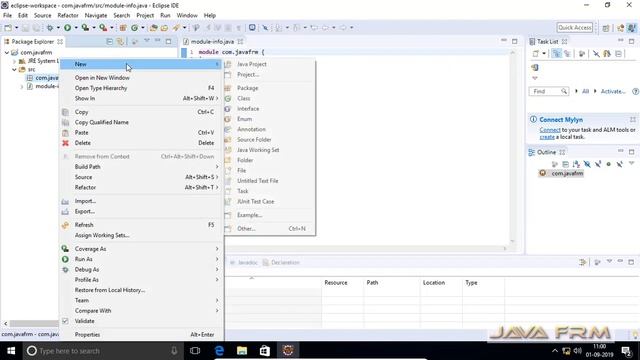This screenshot has width=640, height=360.
Task: Switch to the module-info.java editor tab
Action: (x=213, y=42)
